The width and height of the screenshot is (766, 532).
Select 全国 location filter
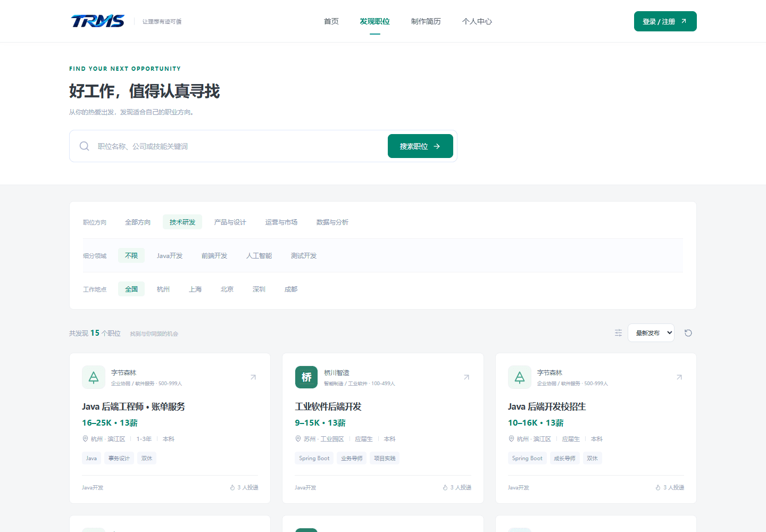click(131, 289)
